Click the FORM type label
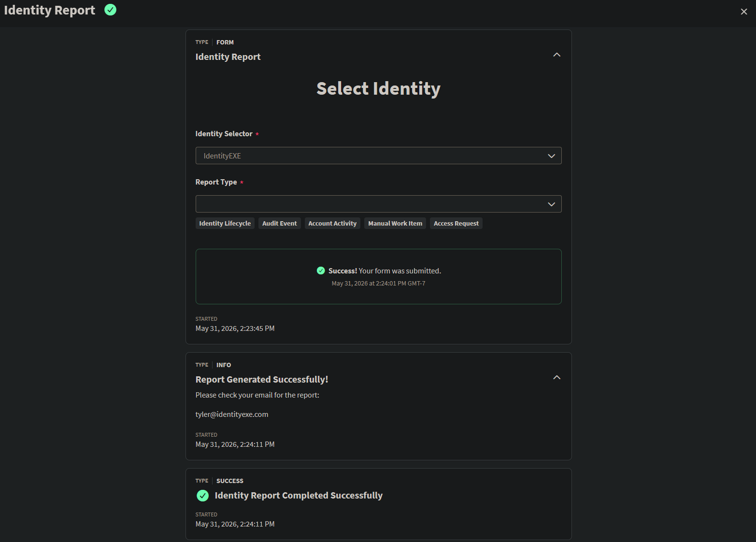This screenshot has width=756, height=542. (225, 43)
